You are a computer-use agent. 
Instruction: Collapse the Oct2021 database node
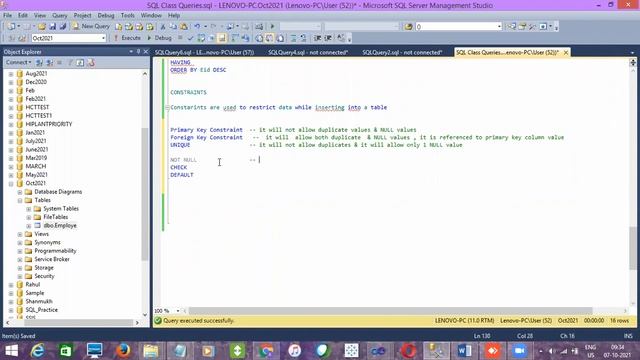[11, 184]
